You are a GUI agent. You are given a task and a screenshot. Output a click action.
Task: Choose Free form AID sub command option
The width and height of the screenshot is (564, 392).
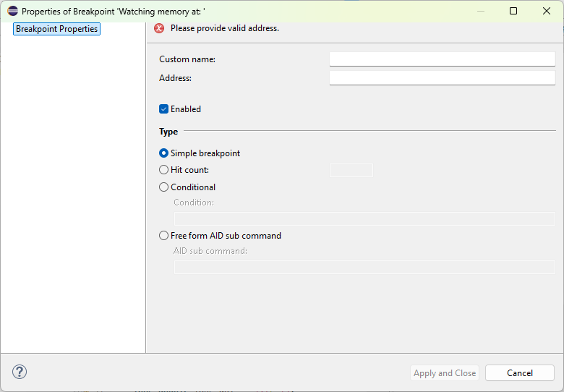[x=163, y=236]
